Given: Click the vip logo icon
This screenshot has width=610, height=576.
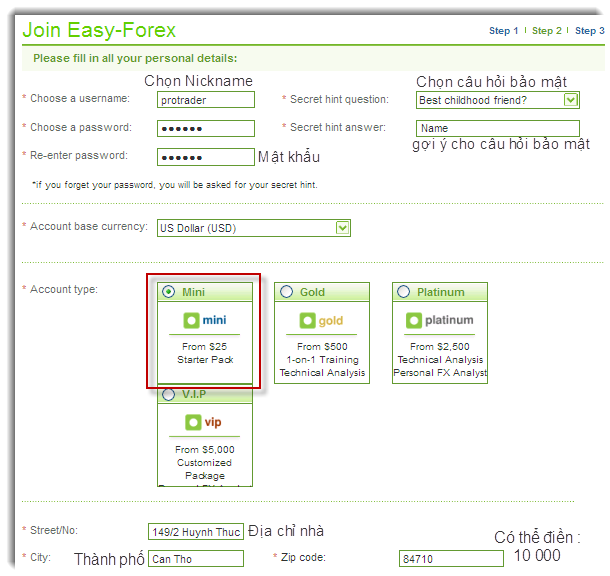Looking at the screenshot, I should coord(193,422).
